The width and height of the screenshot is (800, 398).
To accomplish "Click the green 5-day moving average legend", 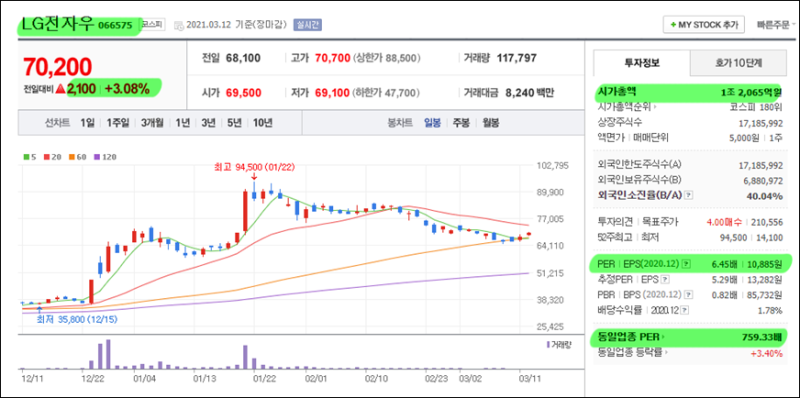I will pyautogui.click(x=28, y=157).
